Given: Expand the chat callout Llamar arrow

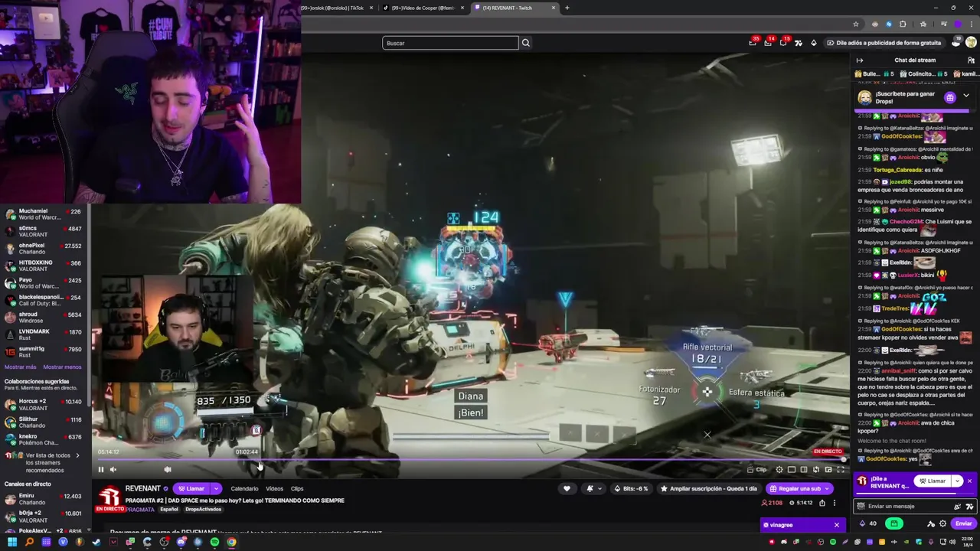Looking at the screenshot, I should (x=956, y=481).
